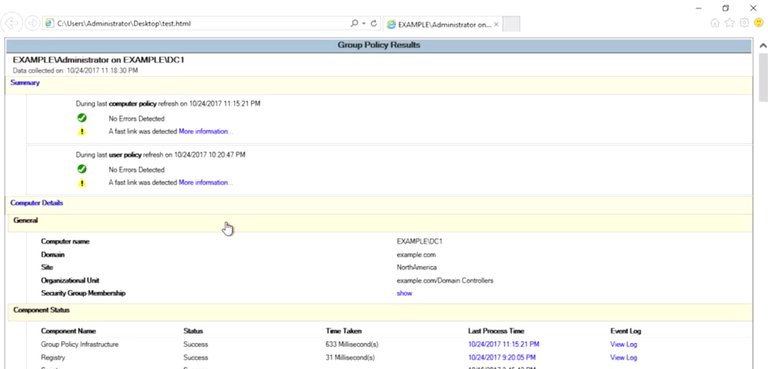Image resolution: width=768 pixels, height=369 pixels.
Task: Open a new blank tab
Action: coord(511,24)
